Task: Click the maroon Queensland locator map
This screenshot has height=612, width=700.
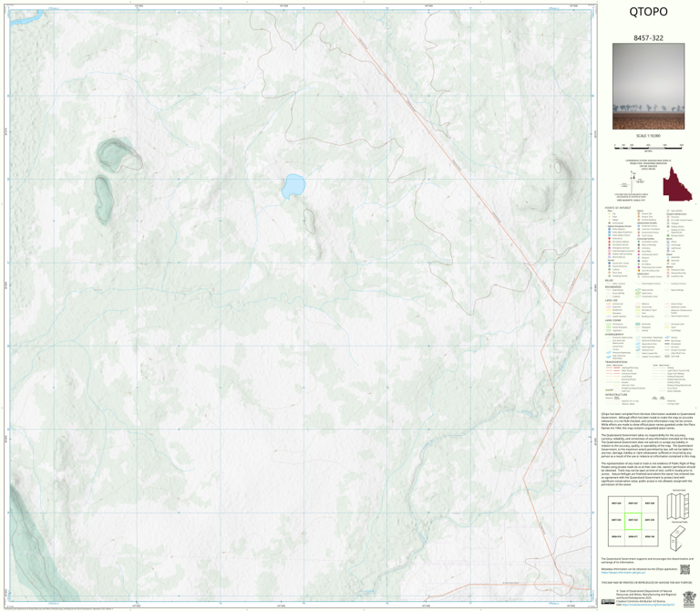Action: click(677, 184)
